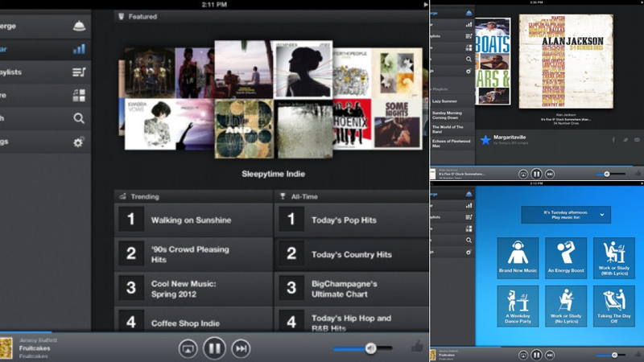Choose Work or Study (No Lyrics) tile
644x362 pixels.
[x=566, y=306]
